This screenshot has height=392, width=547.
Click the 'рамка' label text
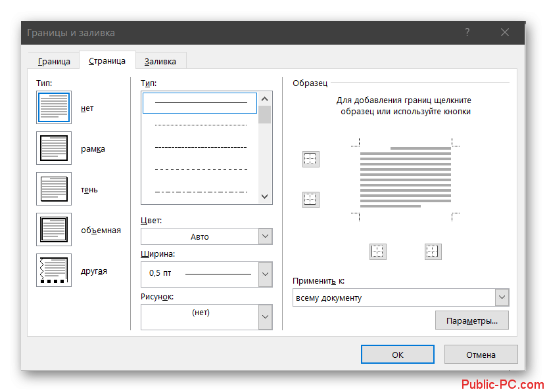[x=93, y=149]
